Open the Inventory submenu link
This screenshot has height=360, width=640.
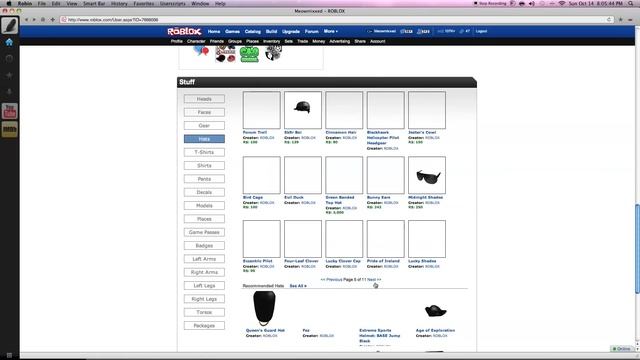[x=271, y=41]
